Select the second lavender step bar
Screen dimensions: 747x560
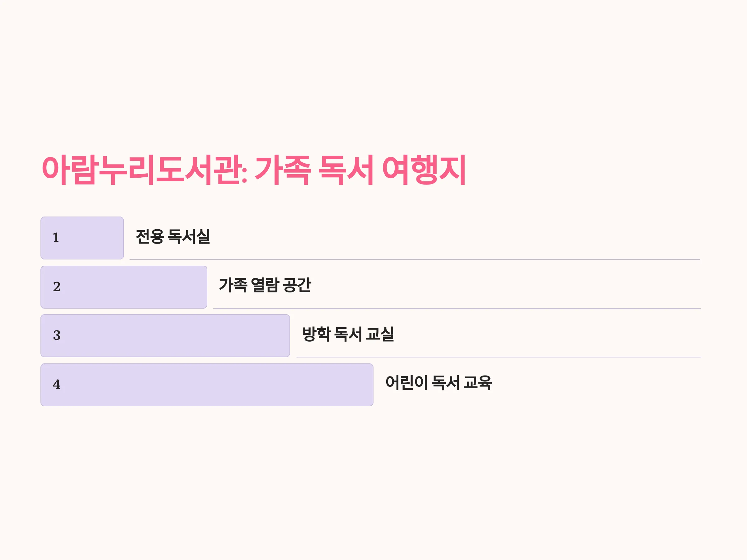(124, 287)
